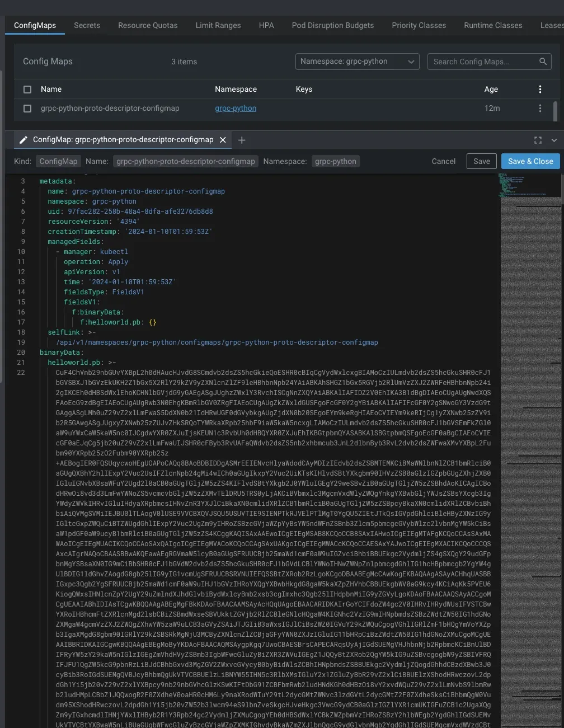Click the 'operation: Apply' line
This screenshot has height=728, width=564.
click(96, 262)
